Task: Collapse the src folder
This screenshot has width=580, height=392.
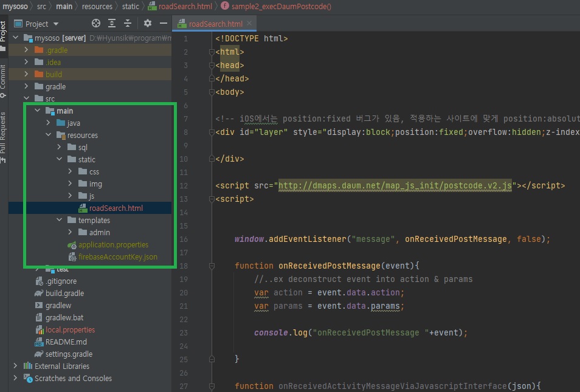Action: click(x=27, y=98)
